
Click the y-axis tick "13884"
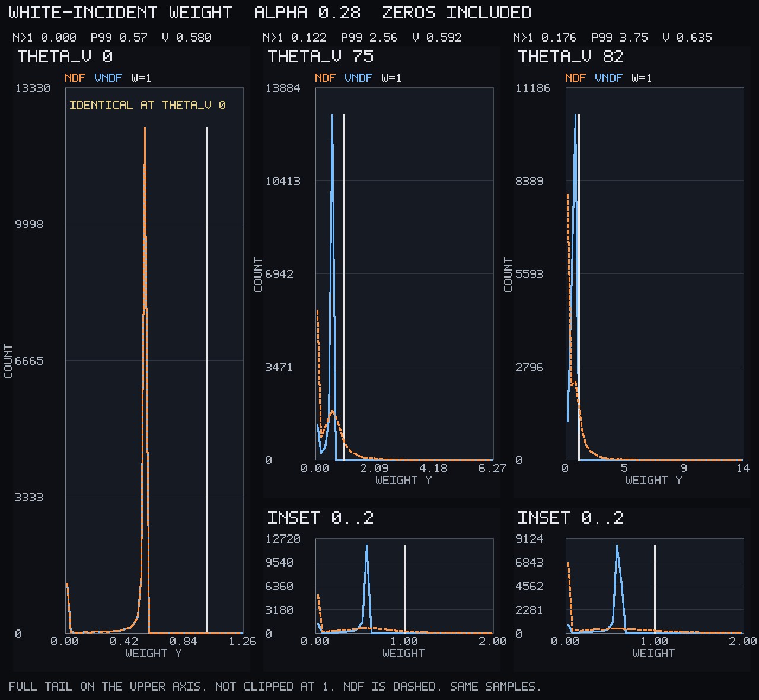click(x=283, y=88)
